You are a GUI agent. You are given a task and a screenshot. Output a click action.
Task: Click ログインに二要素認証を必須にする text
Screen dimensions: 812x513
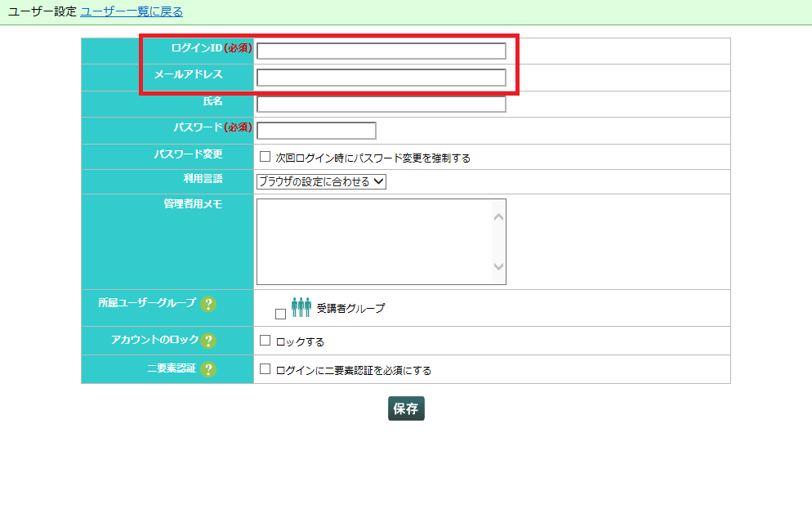pos(354,371)
